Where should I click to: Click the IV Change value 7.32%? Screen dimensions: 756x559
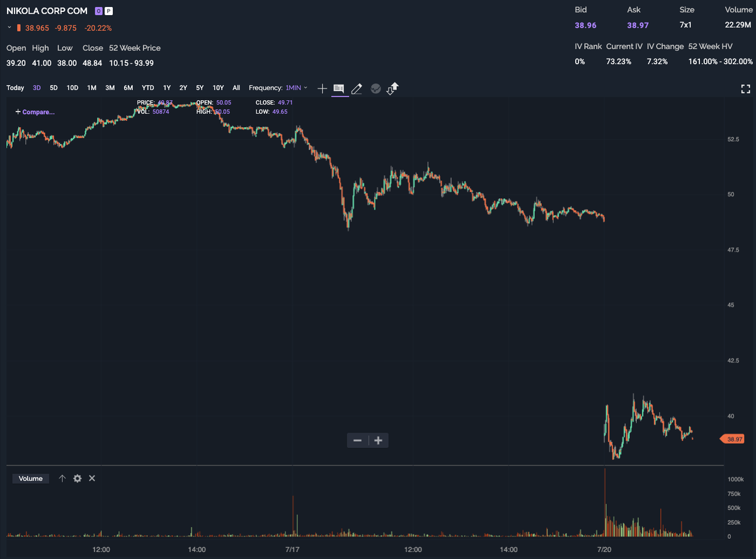tap(658, 62)
